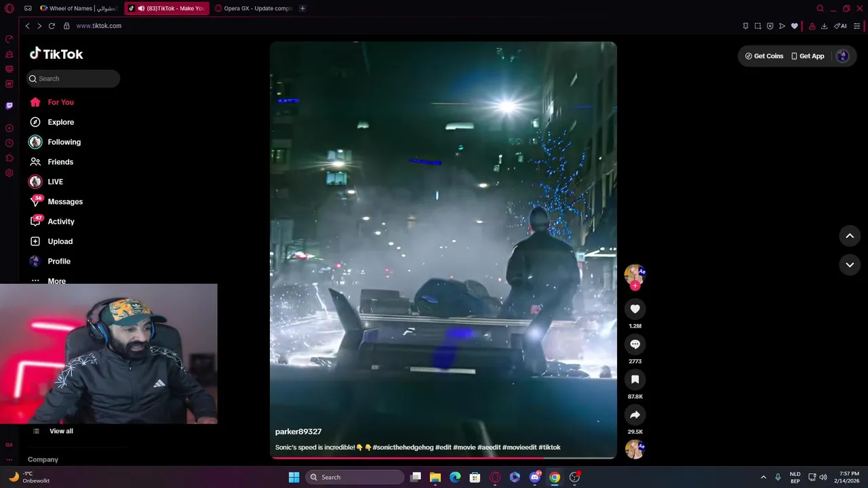Open the For You feed
Image resolution: width=868 pixels, height=488 pixels.
coord(52,102)
